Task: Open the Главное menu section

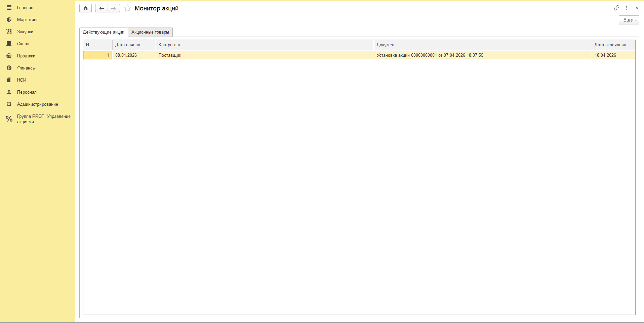Action: (x=25, y=8)
